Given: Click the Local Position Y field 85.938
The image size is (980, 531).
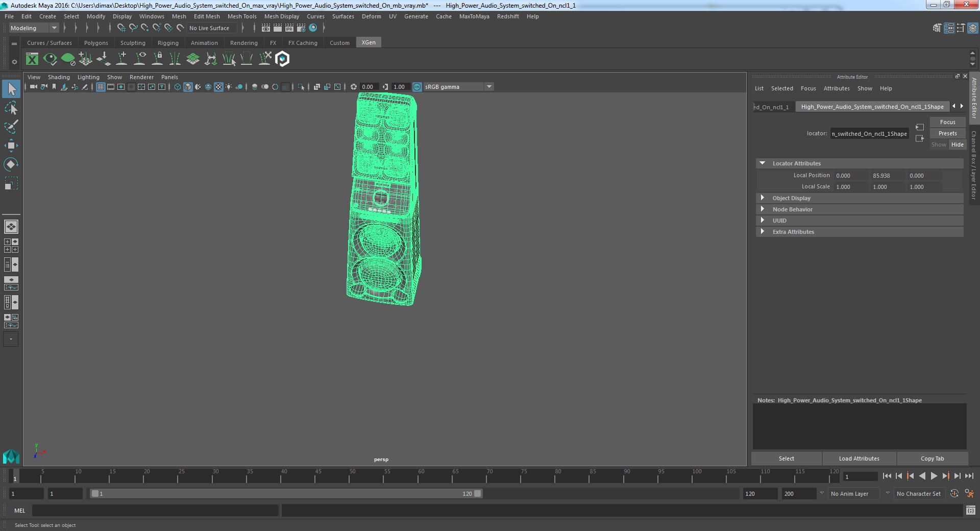Looking at the screenshot, I should [887, 176].
